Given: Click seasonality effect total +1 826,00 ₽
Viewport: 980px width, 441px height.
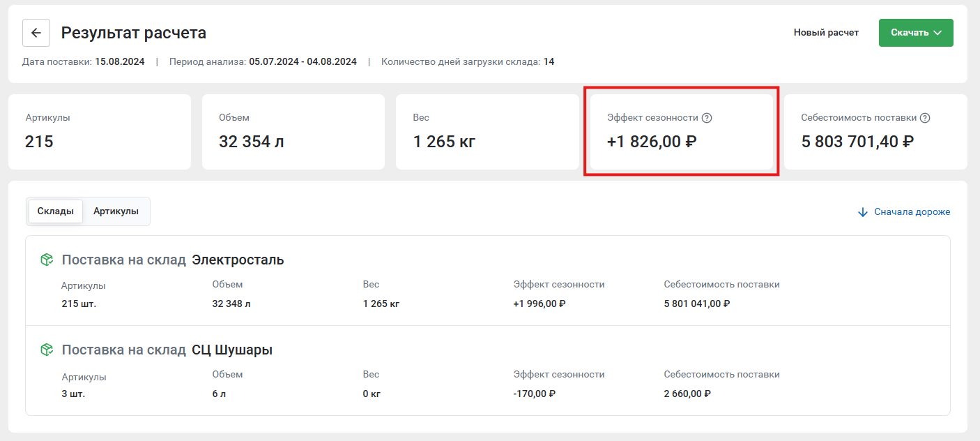Looking at the screenshot, I should tap(652, 142).
